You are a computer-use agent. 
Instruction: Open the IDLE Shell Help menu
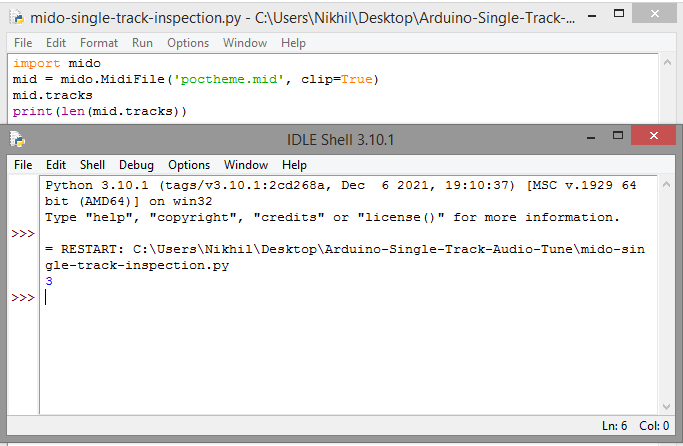[x=294, y=165]
